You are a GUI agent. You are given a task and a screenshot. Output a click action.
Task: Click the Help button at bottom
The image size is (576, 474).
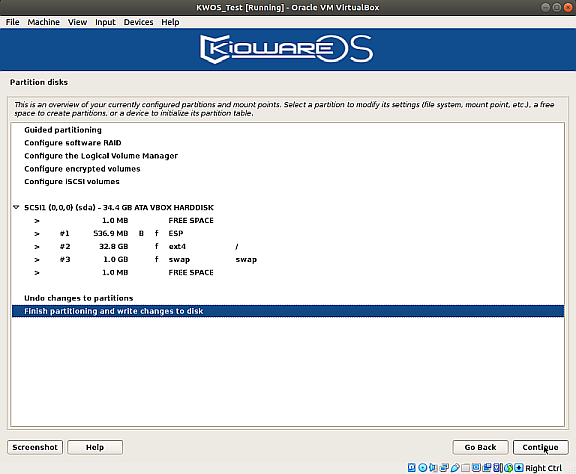(95, 447)
